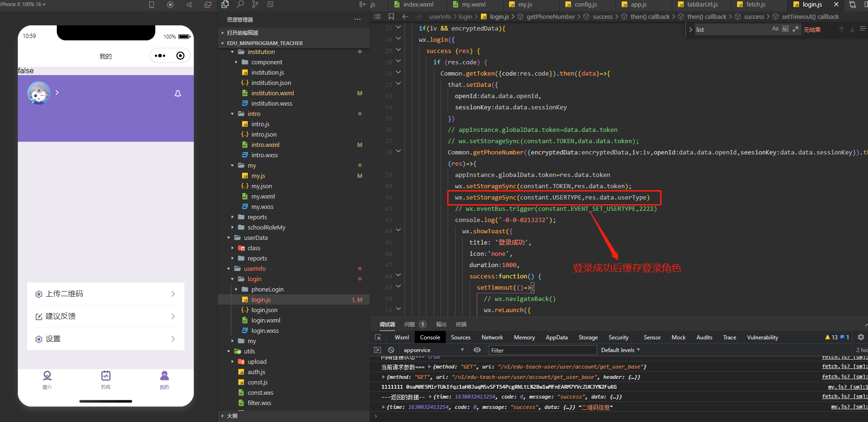Image resolution: width=868 pixels, height=422 pixels.
Task: Open the Source Control icon
Action: point(255,4)
